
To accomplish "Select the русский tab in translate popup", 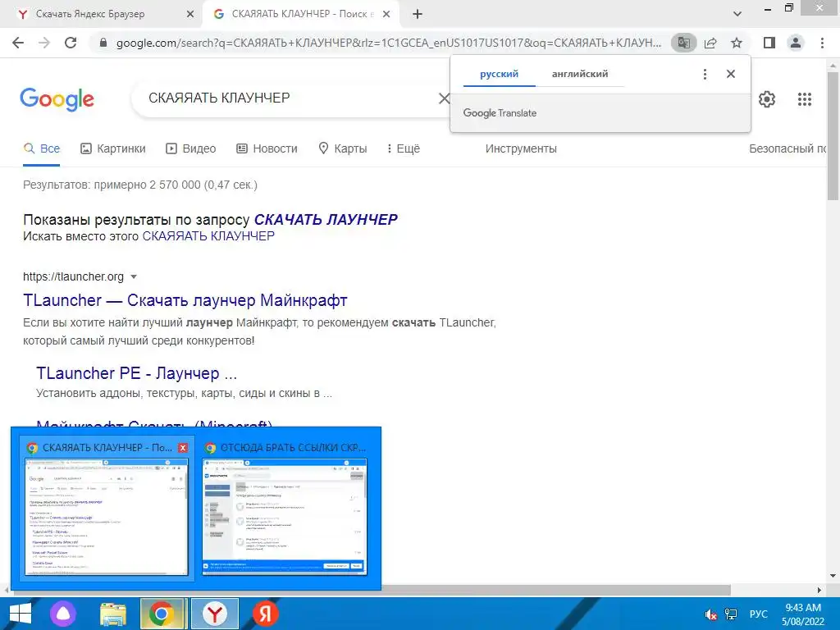I will tap(500, 74).
